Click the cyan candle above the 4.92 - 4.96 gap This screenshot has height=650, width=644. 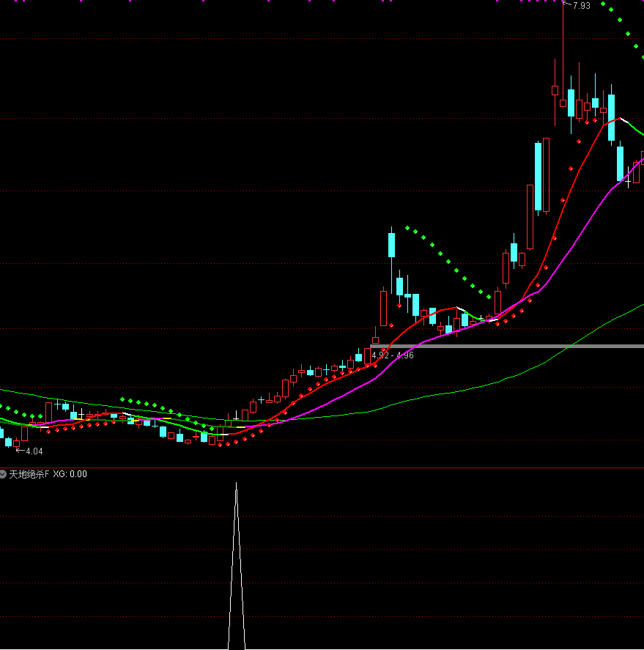(391, 245)
